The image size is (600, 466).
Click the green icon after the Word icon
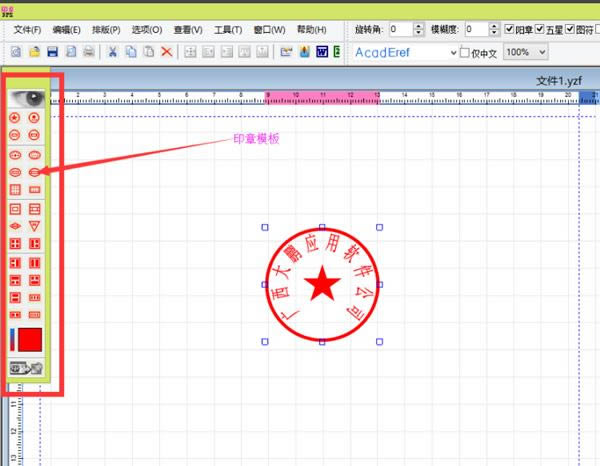tap(337, 52)
